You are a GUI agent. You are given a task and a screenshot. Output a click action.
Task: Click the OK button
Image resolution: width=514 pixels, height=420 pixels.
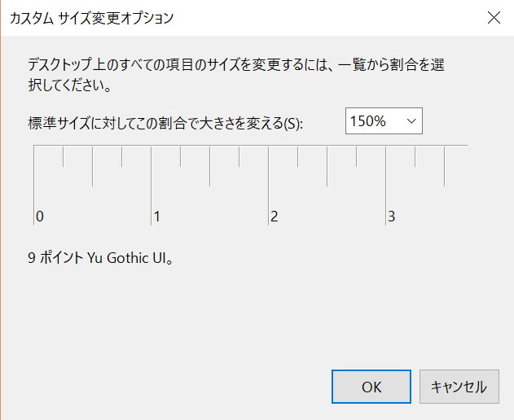pos(371,387)
